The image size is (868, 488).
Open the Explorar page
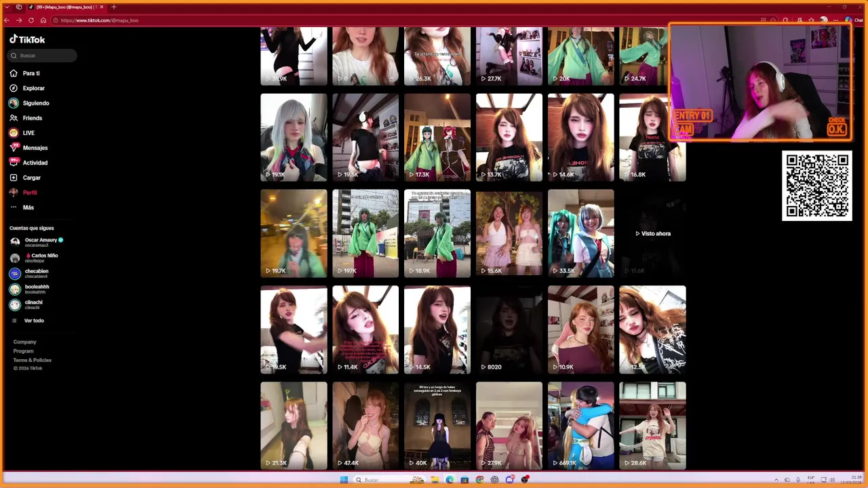tap(33, 88)
